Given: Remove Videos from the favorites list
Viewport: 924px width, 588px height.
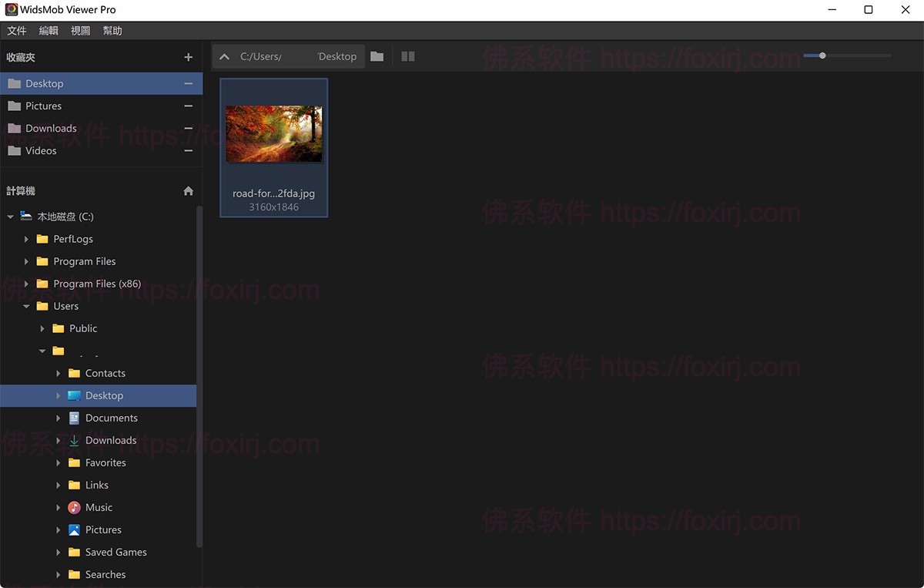Looking at the screenshot, I should coord(188,150).
